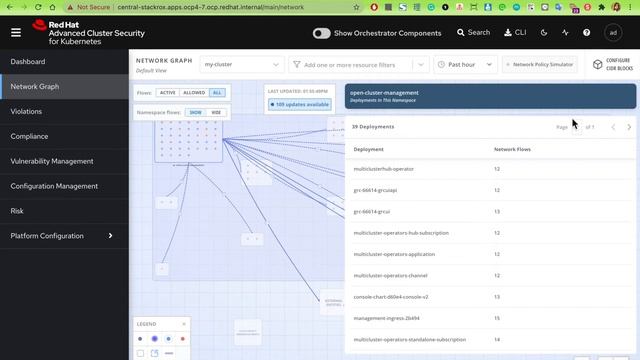
Task: Open Vulnerability Management page
Action: 64,161
